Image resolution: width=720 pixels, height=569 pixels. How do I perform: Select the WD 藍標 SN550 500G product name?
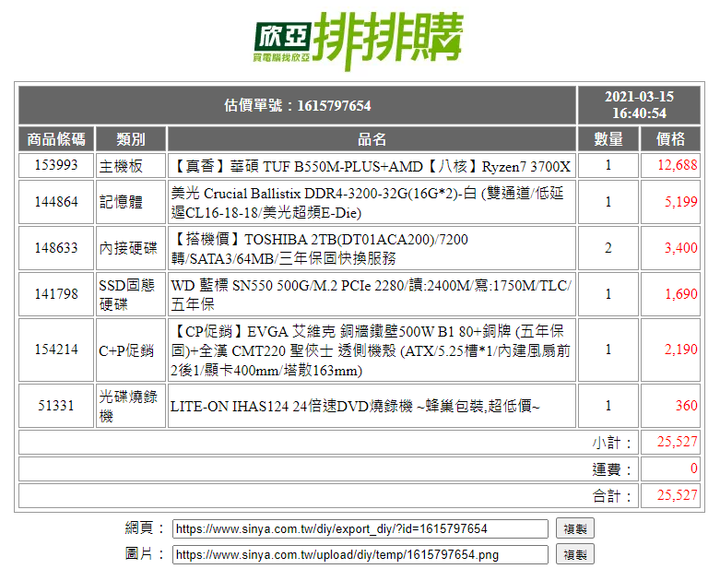click(371, 294)
